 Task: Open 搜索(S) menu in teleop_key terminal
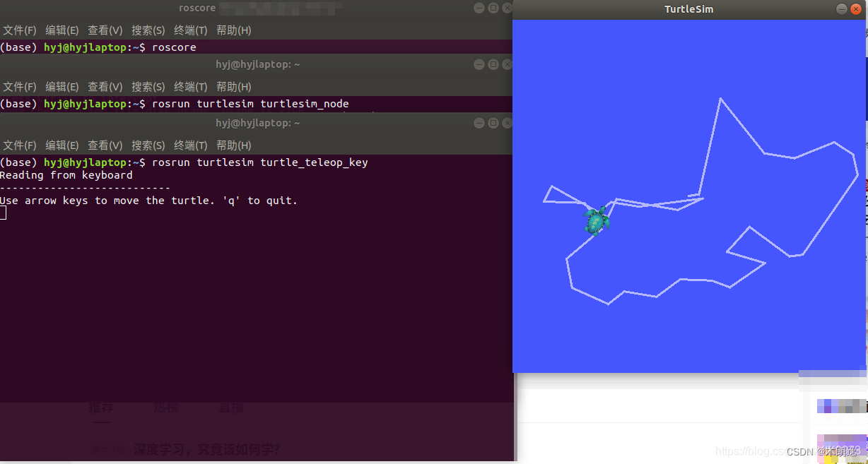(148, 145)
